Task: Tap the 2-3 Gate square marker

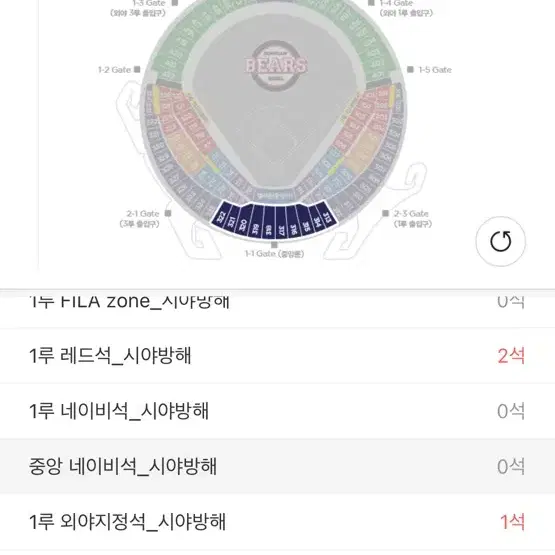Action: point(385,213)
